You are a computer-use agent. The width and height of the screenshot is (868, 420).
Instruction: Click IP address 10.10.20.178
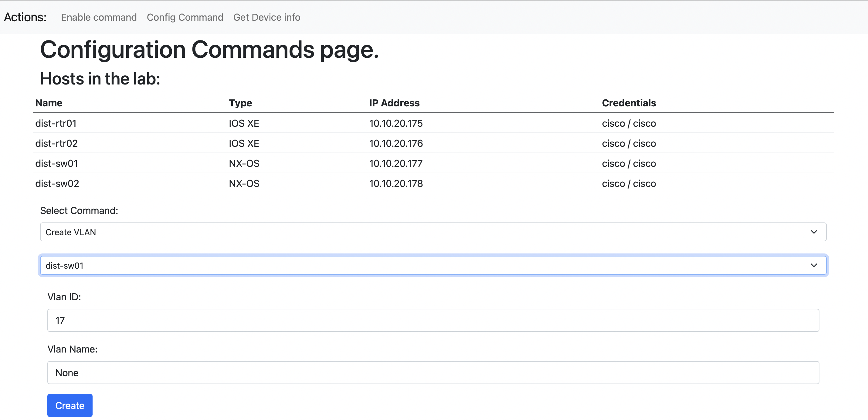click(x=395, y=184)
